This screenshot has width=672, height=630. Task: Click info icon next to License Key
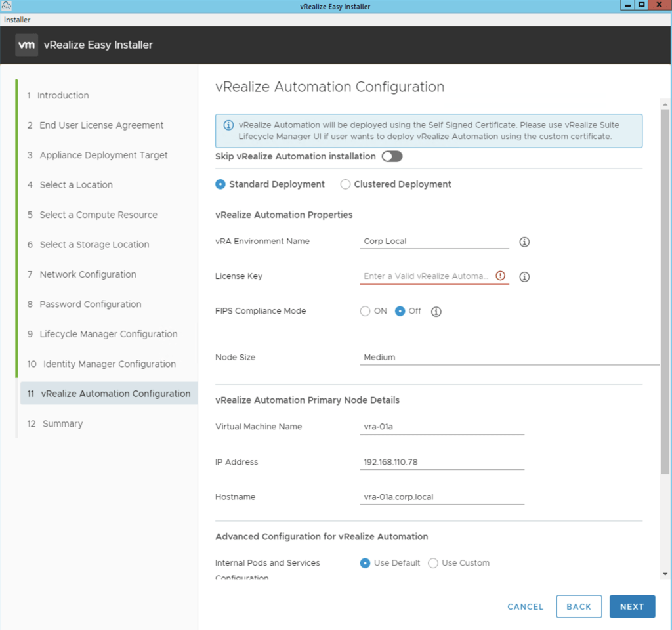coord(524,277)
